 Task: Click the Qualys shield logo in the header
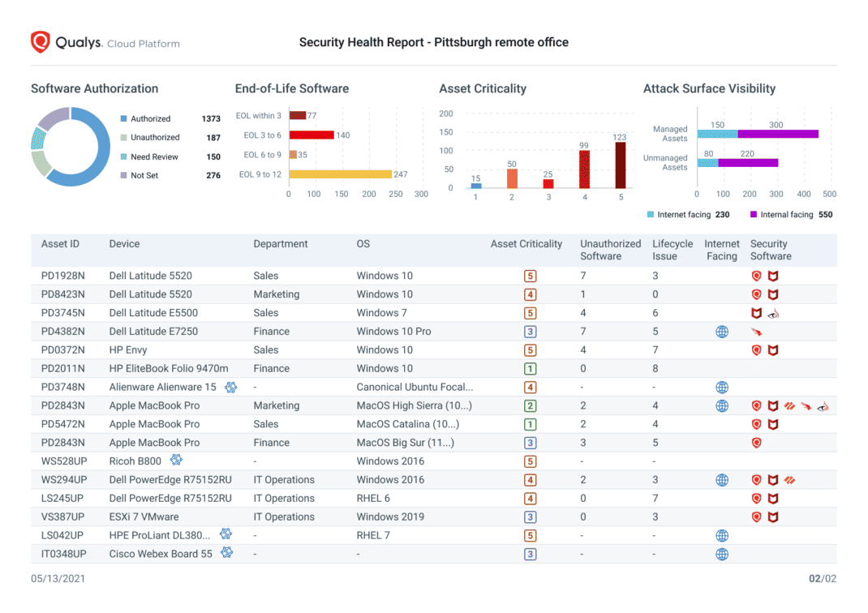coord(41,42)
